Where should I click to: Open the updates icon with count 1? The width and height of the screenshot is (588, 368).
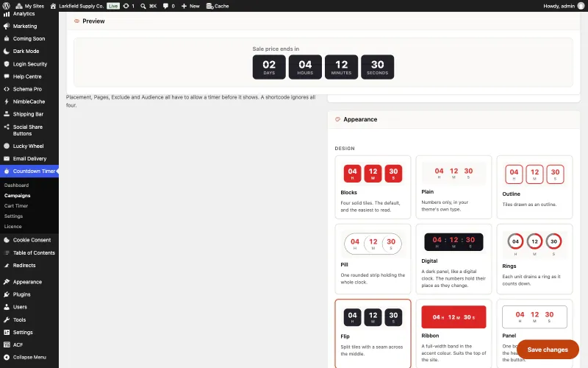[129, 6]
